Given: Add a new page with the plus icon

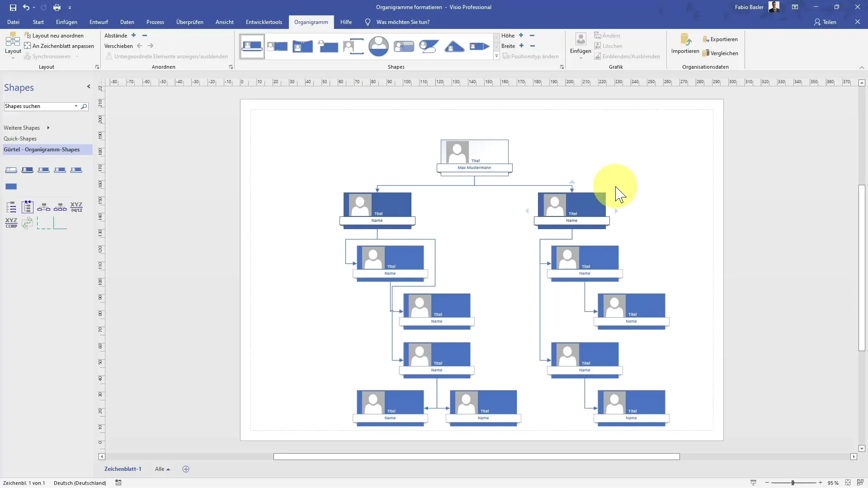Looking at the screenshot, I should [x=186, y=469].
